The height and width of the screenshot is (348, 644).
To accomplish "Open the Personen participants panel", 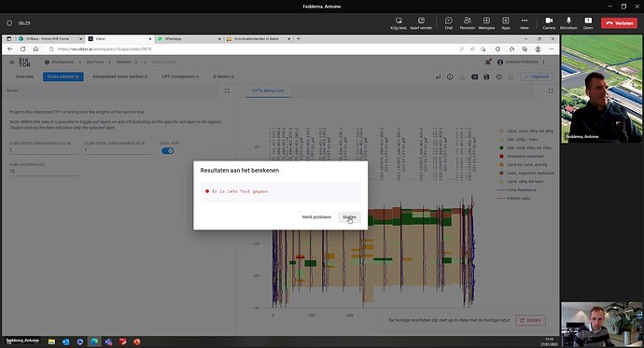I will coord(467,23).
